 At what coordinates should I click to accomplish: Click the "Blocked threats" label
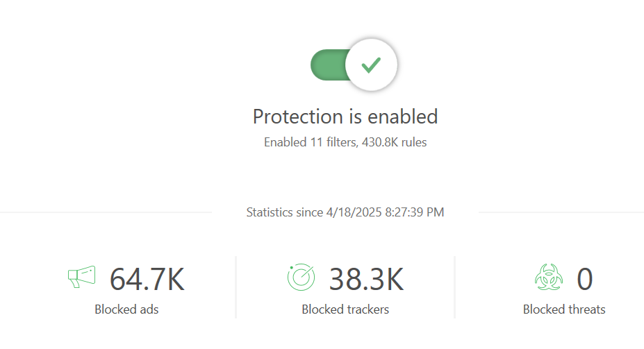(564, 309)
